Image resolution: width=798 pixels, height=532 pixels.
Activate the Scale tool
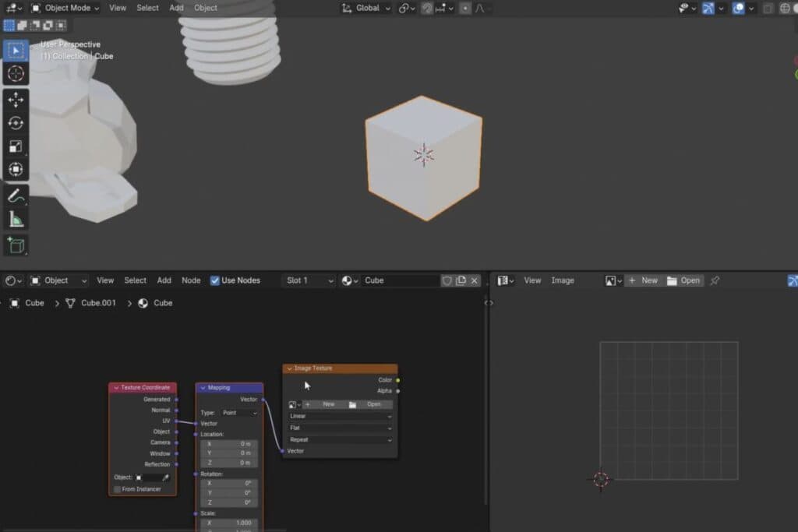(16, 146)
